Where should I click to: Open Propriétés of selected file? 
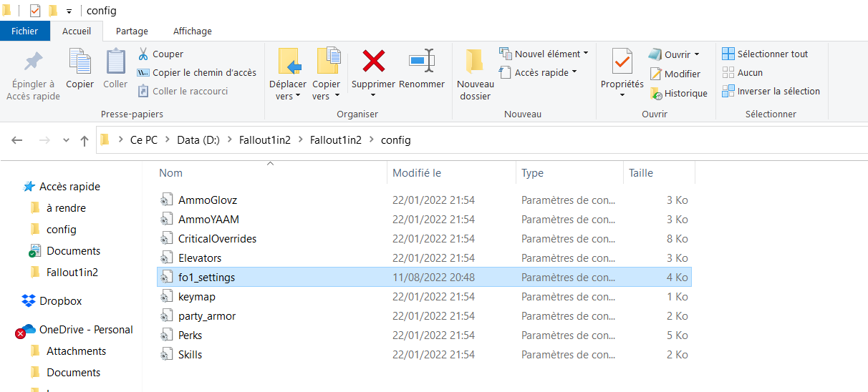[x=622, y=72]
